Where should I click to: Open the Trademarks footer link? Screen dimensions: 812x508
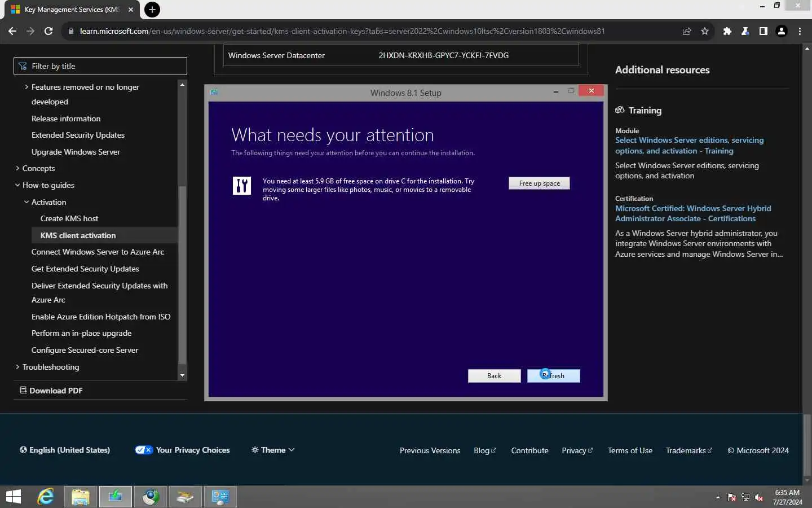(689, 450)
